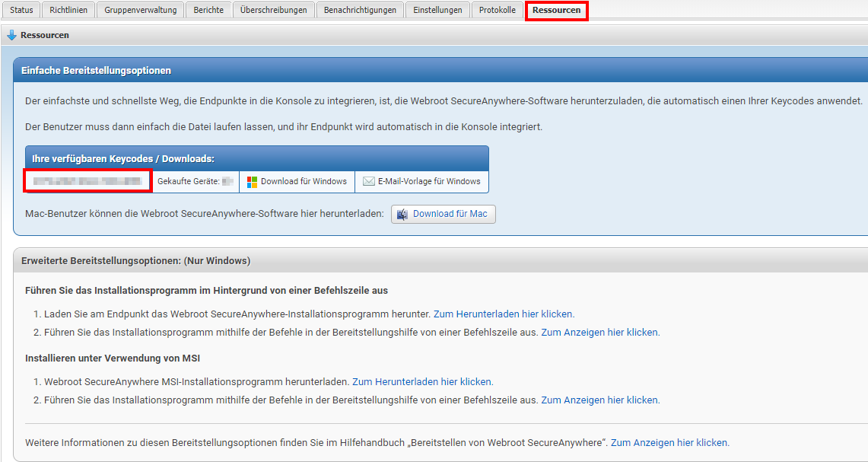Click Zum Herunterladen link for the MSI installer
868x462 pixels.
(x=422, y=381)
